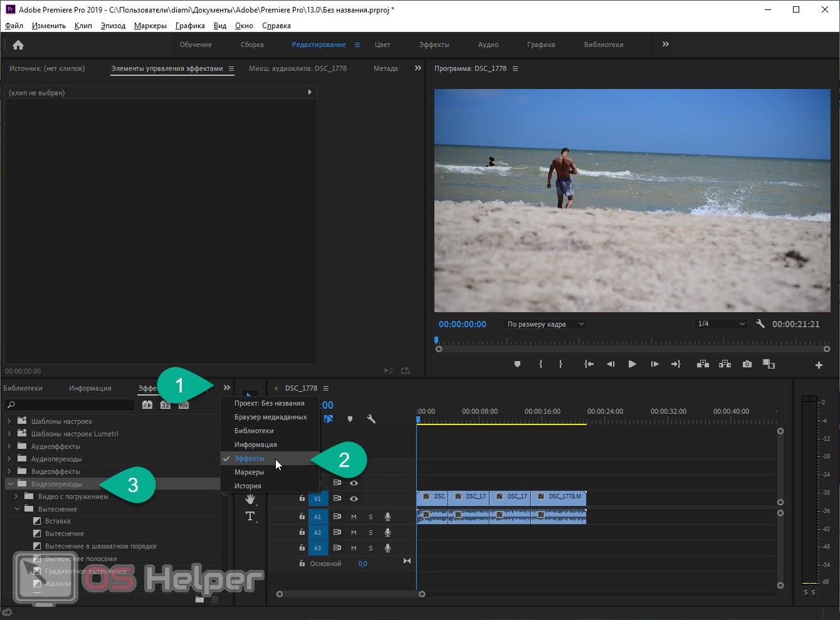Click the effects search field

tap(72, 405)
